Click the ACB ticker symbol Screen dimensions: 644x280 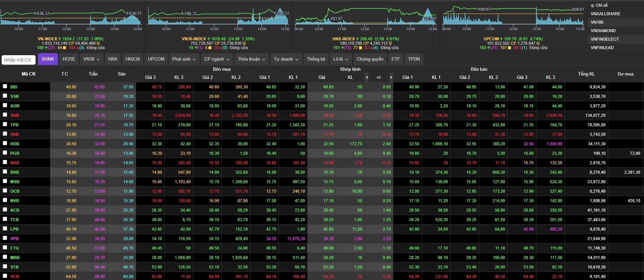click(x=15, y=210)
